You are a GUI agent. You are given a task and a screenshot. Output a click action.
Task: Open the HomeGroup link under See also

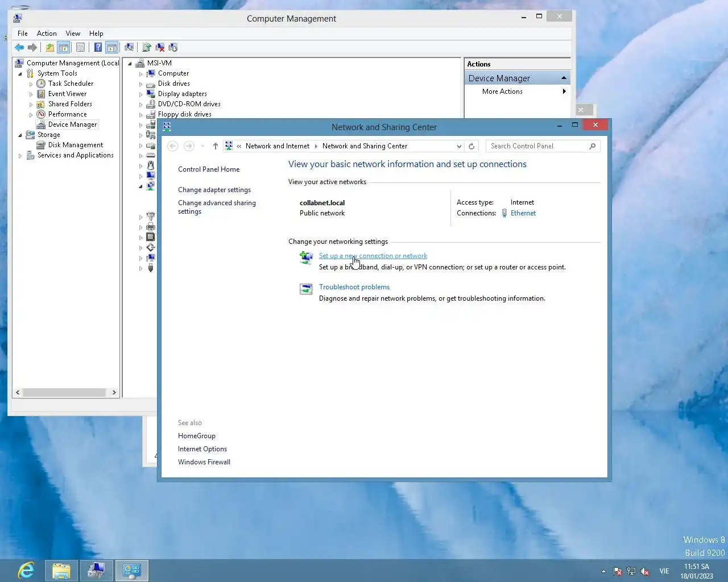tap(197, 436)
